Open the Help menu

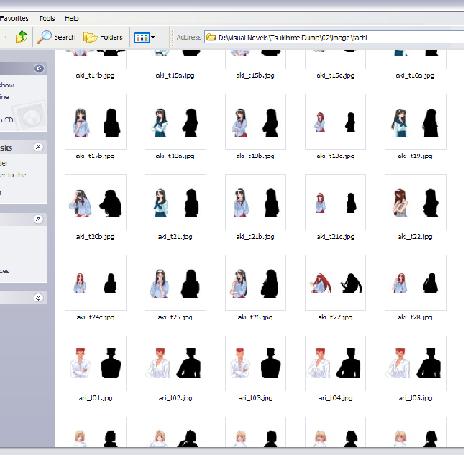pos(71,19)
